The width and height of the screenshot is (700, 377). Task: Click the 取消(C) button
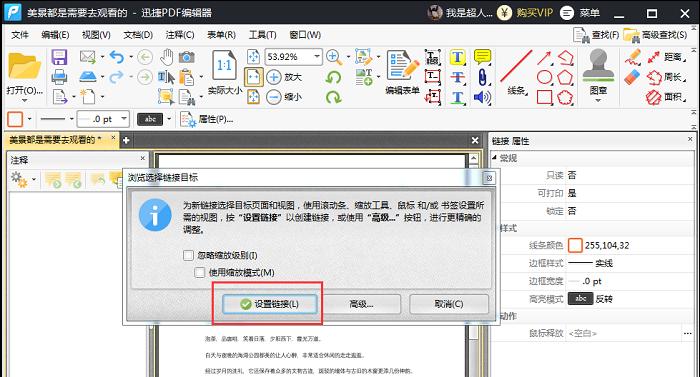[449, 304]
